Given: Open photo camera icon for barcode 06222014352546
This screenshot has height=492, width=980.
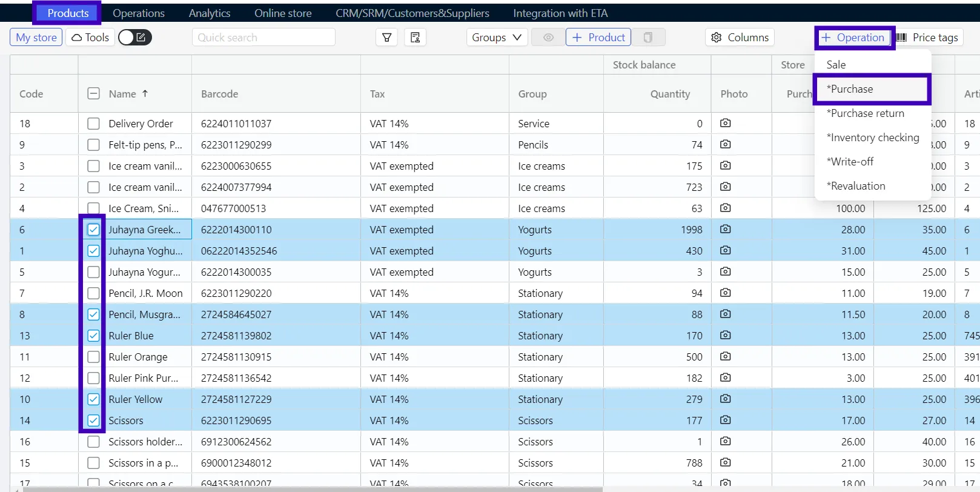Looking at the screenshot, I should (725, 250).
